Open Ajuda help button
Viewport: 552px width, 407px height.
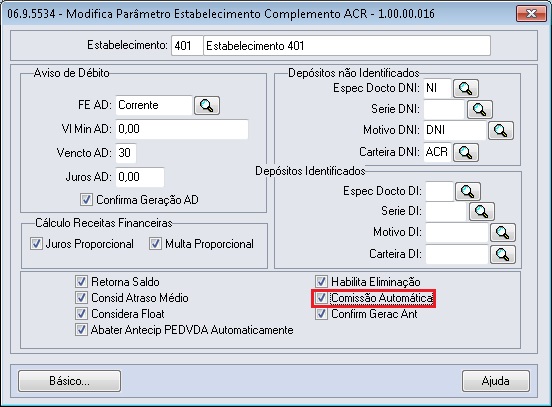pyautogui.click(x=496, y=381)
